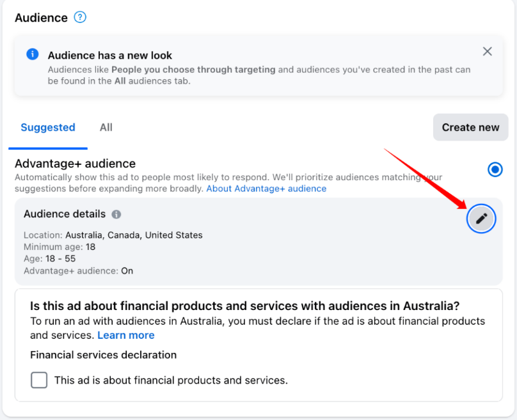Select the Advantage+ audience radio button

point(495,169)
